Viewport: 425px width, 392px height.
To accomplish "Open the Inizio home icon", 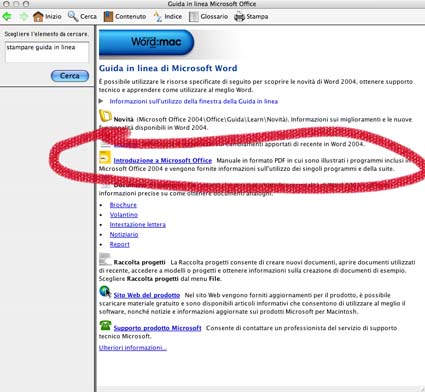I will coord(38,16).
